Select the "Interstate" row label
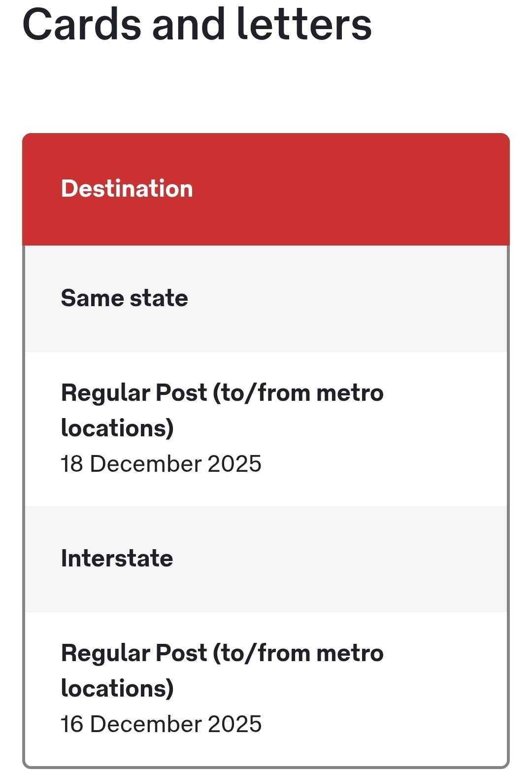The width and height of the screenshot is (532, 773). coord(117,559)
